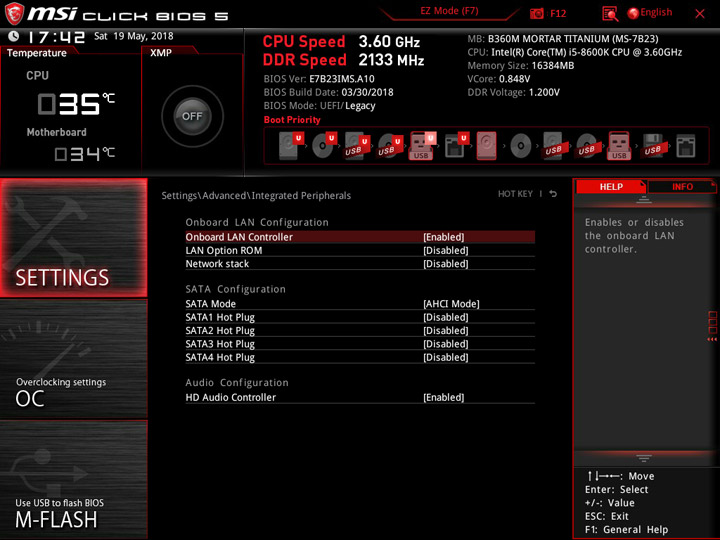Select the SATA4 Hot Plug row label

pyautogui.click(x=220, y=357)
